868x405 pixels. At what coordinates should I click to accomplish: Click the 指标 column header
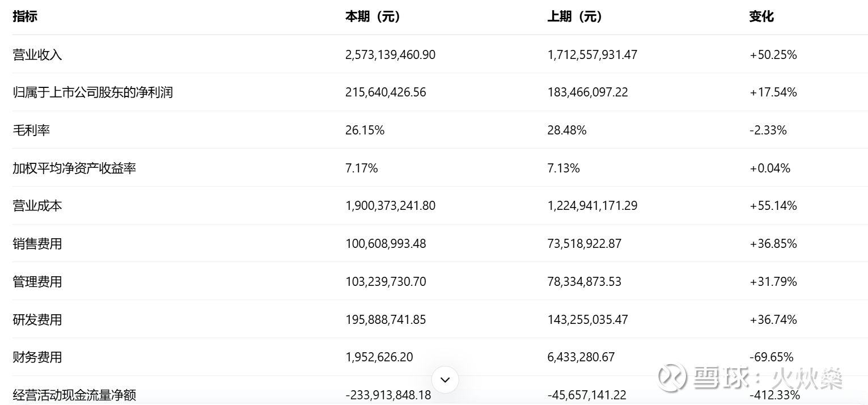pos(25,16)
